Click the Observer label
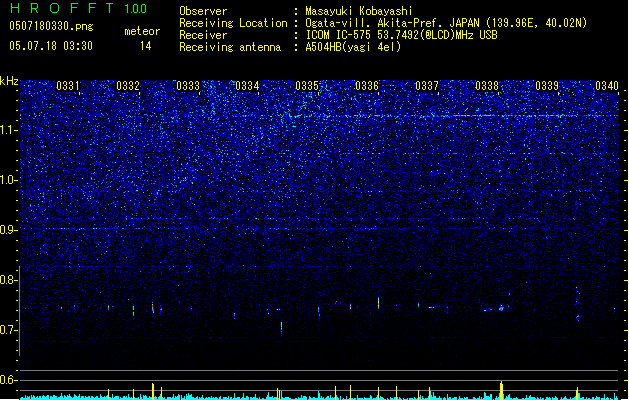Screen dimensions: 629x400 point(203,11)
